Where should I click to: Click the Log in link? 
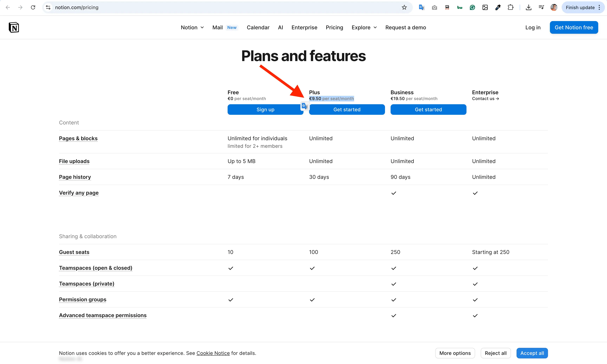(533, 28)
